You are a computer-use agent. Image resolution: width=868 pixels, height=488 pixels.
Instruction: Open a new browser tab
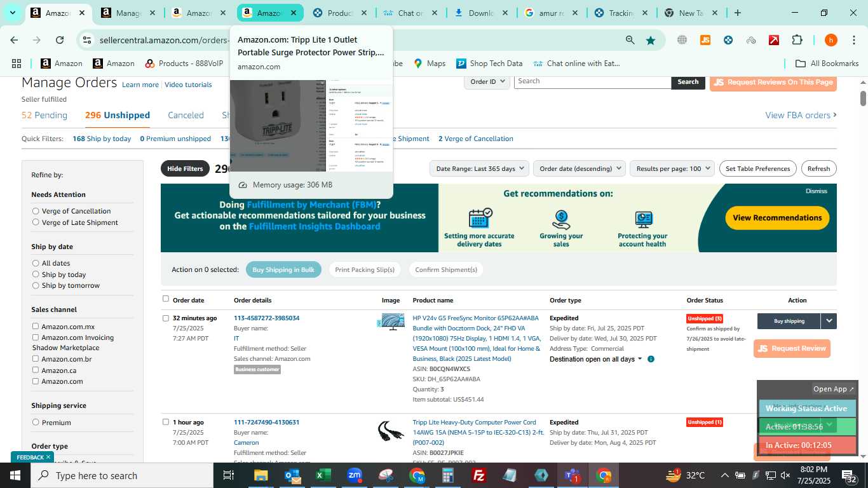738,13
